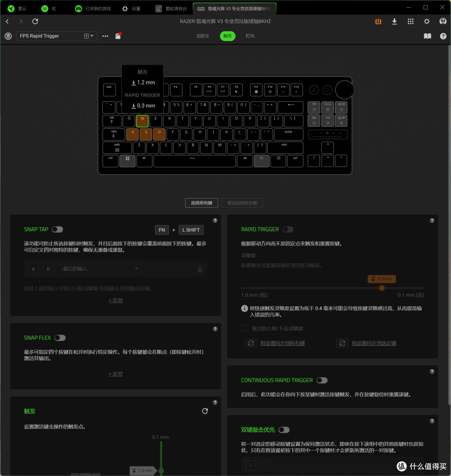The image size is (451, 476).
Task: Open the orange chroma sync icon
Action: [378, 21]
